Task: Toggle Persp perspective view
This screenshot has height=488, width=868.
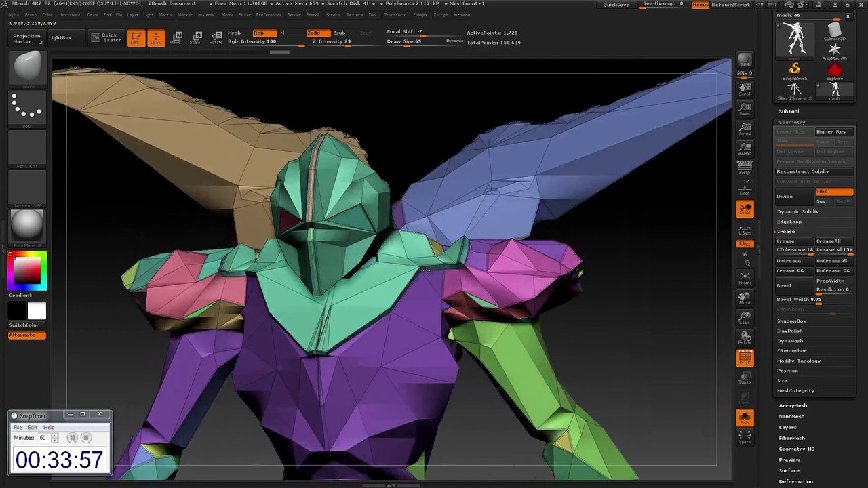Action: click(745, 169)
